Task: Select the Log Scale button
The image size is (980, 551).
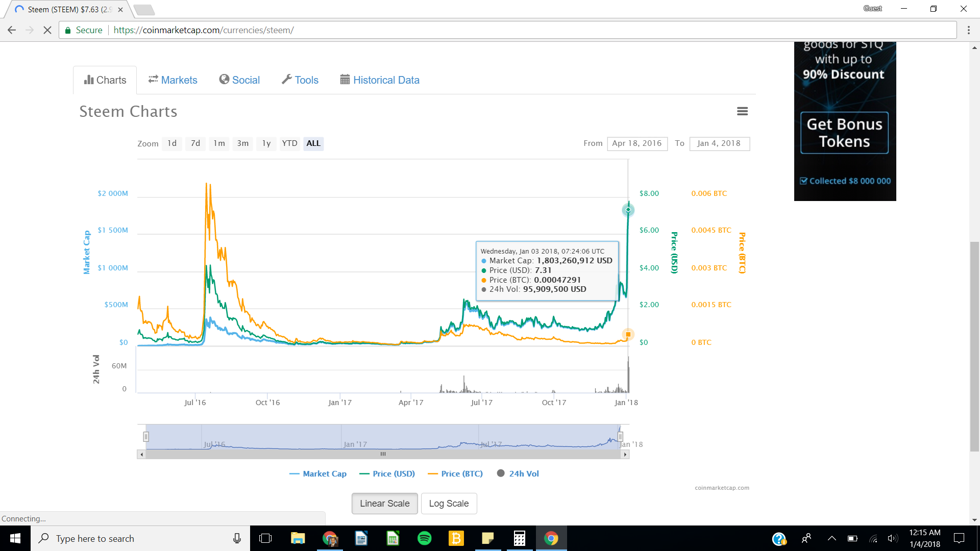Action: click(x=449, y=504)
